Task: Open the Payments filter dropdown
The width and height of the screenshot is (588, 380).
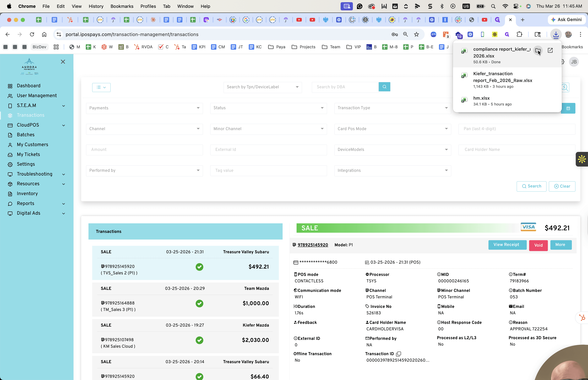Action: (144, 108)
